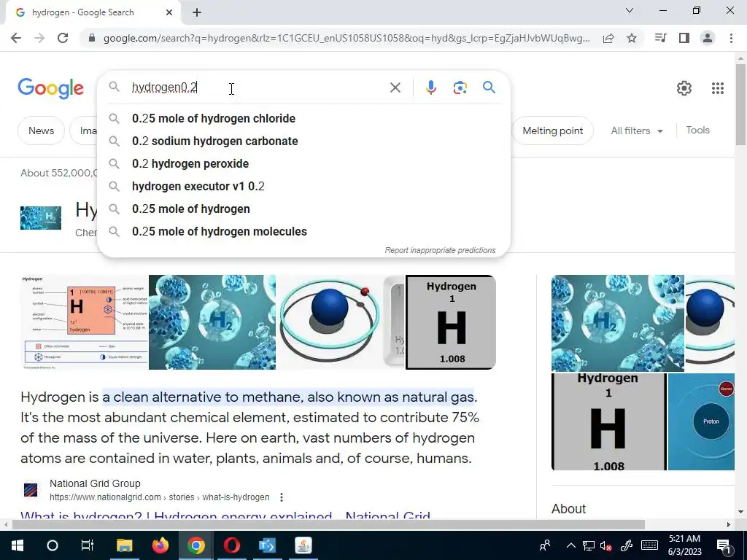Open the Windows Start menu
This screenshot has width=747, height=560.
[x=18, y=545]
